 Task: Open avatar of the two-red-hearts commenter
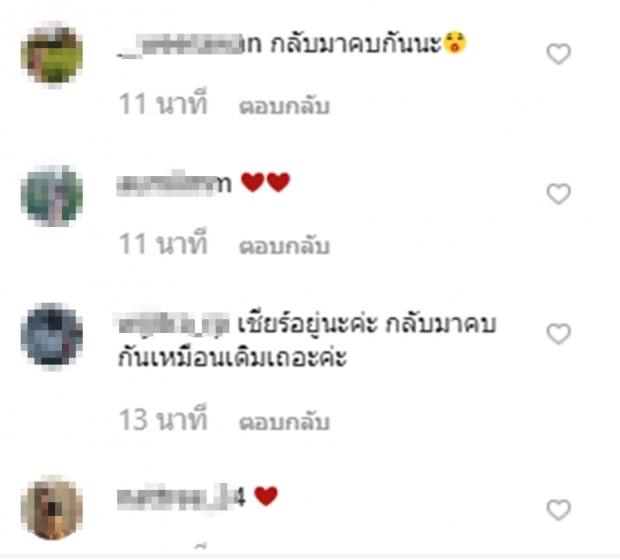pos(52,195)
